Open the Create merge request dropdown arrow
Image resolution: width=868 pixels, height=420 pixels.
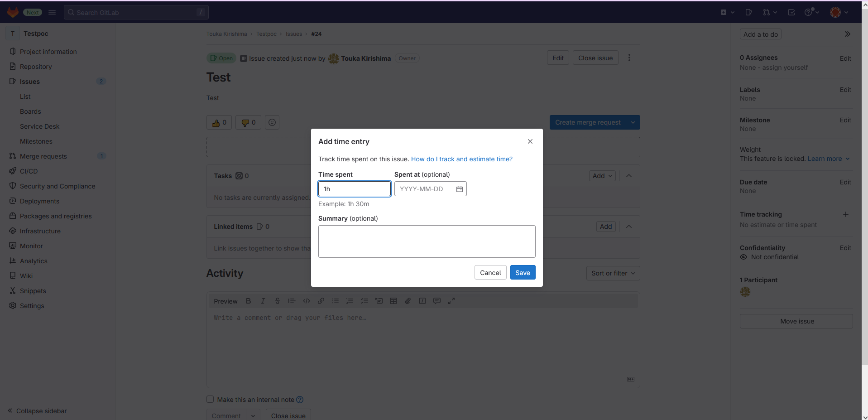633,122
